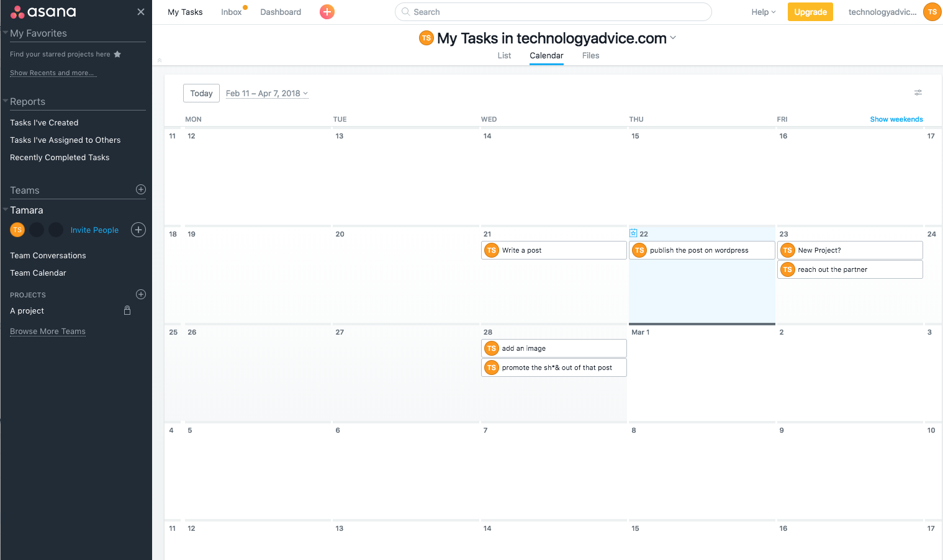943x560 pixels.
Task: Switch to the List tab
Action: (x=504, y=55)
